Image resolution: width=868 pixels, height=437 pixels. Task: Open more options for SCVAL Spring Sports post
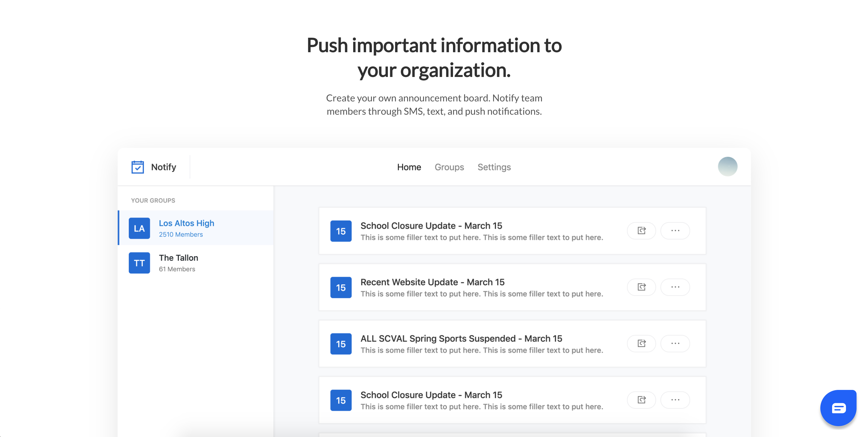coord(675,343)
